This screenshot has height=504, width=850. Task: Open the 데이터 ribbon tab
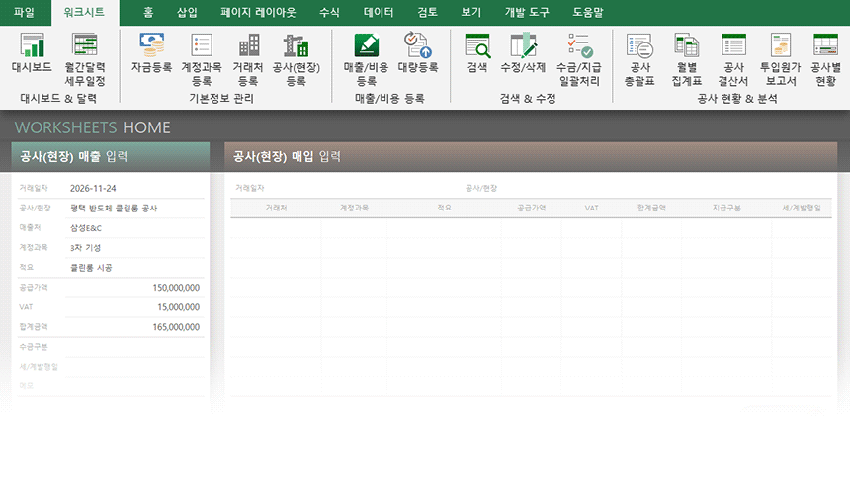pos(379,13)
